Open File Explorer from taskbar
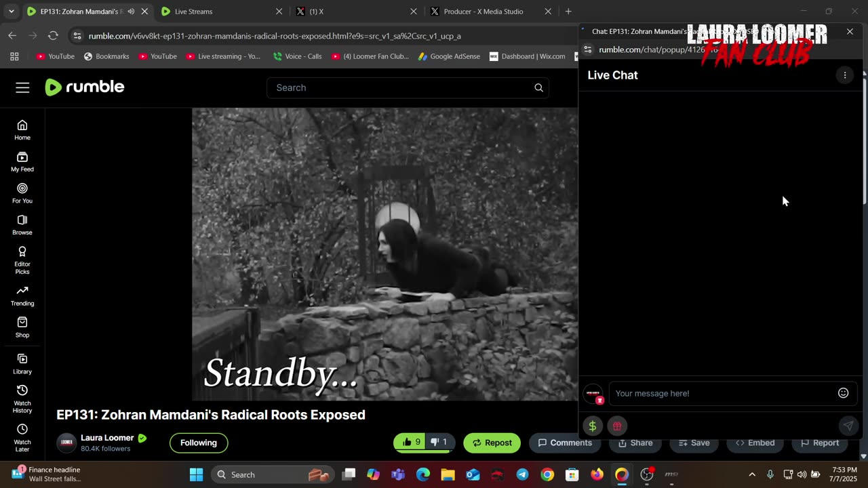 coord(448,474)
